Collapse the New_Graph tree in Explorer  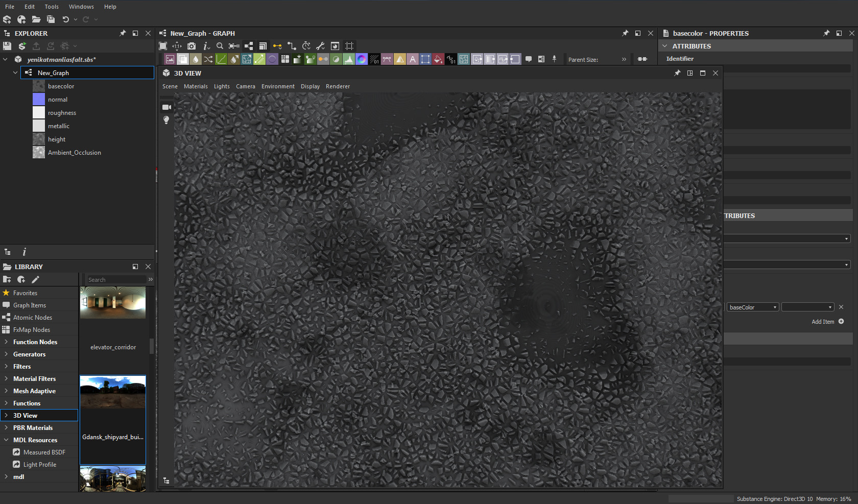coord(15,73)
